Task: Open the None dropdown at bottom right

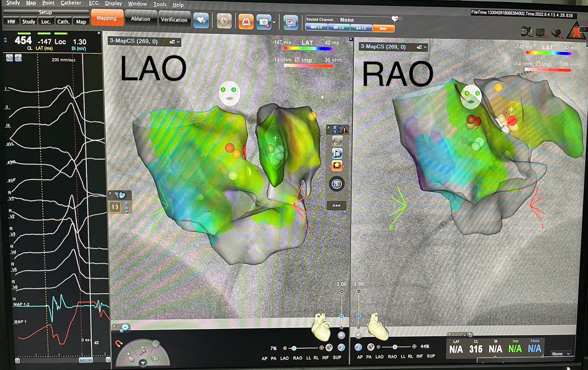Action: click(x=561, y=353)
